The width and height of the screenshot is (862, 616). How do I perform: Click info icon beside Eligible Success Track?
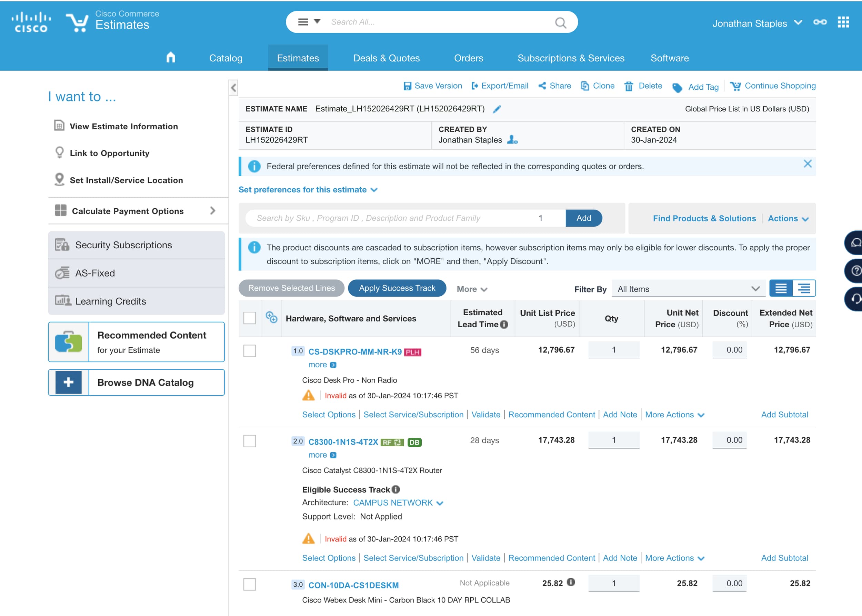(x=395, y=490)
